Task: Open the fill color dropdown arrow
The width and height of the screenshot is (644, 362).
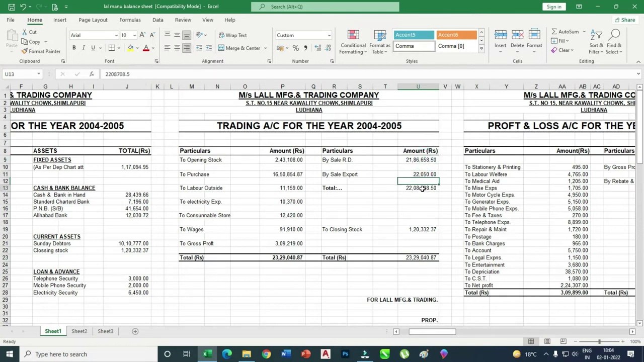Action: click(x=137, y=48)
